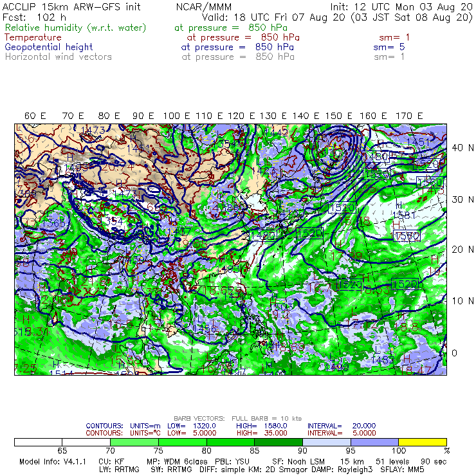Click the green 75–80 legend swatch
Screen dimensions: 476x476
coord(183,442)
